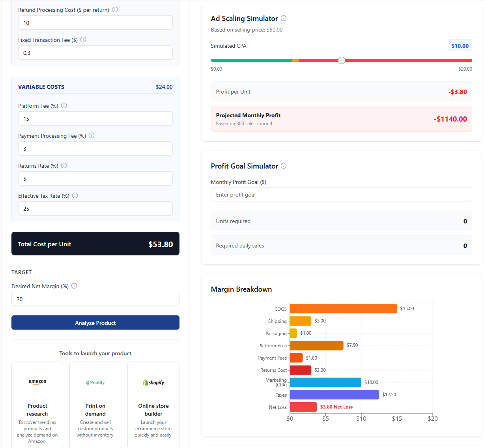Open the Product research tool card

(37, 404)
